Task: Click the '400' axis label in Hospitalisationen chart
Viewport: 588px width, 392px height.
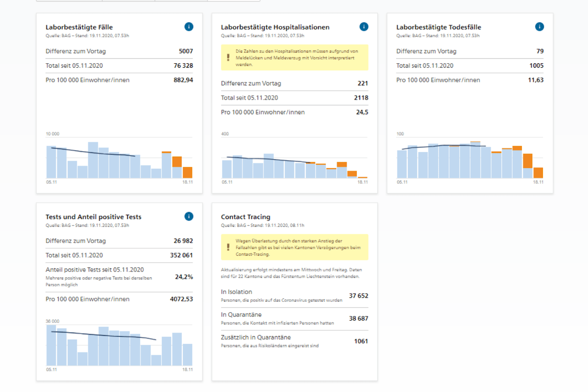Action: click(x=225, y=134)
